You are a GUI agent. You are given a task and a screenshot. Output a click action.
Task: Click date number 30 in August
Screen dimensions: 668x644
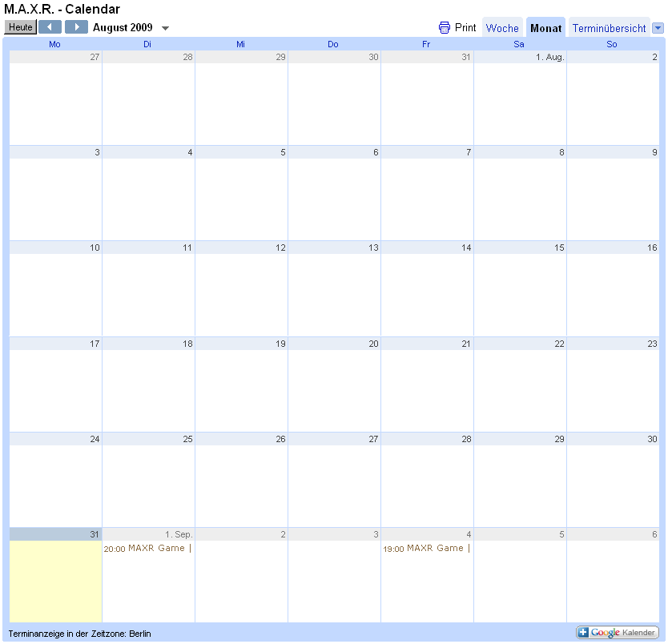coord(652,439)
